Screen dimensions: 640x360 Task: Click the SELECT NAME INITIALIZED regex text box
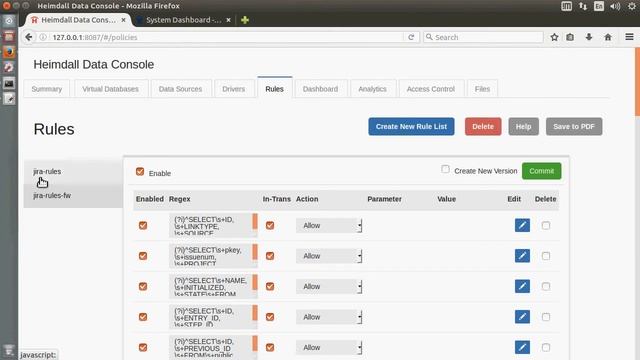click(x=211, y=286)
